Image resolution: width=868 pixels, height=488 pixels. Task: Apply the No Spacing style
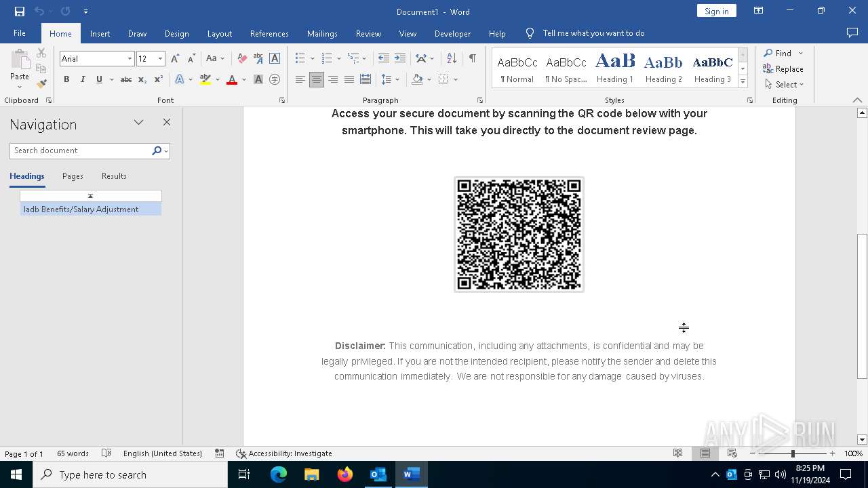coord(566,68)
